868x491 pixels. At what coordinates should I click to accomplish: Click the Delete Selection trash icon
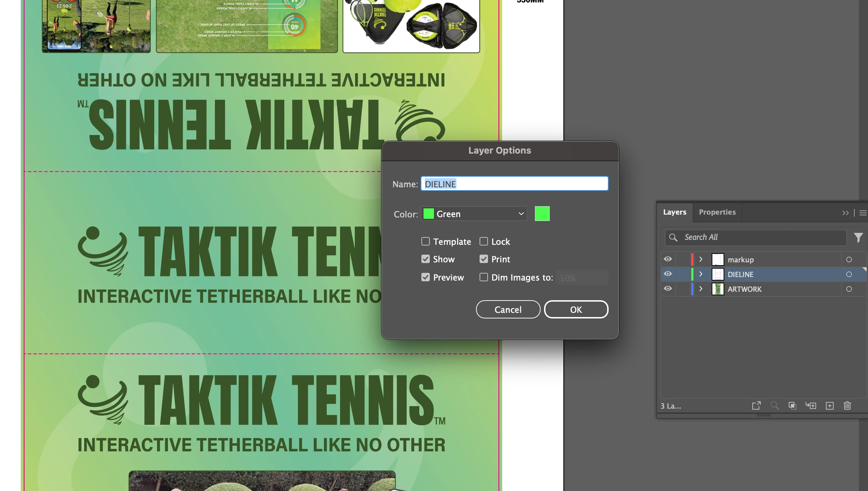(847, 406)
